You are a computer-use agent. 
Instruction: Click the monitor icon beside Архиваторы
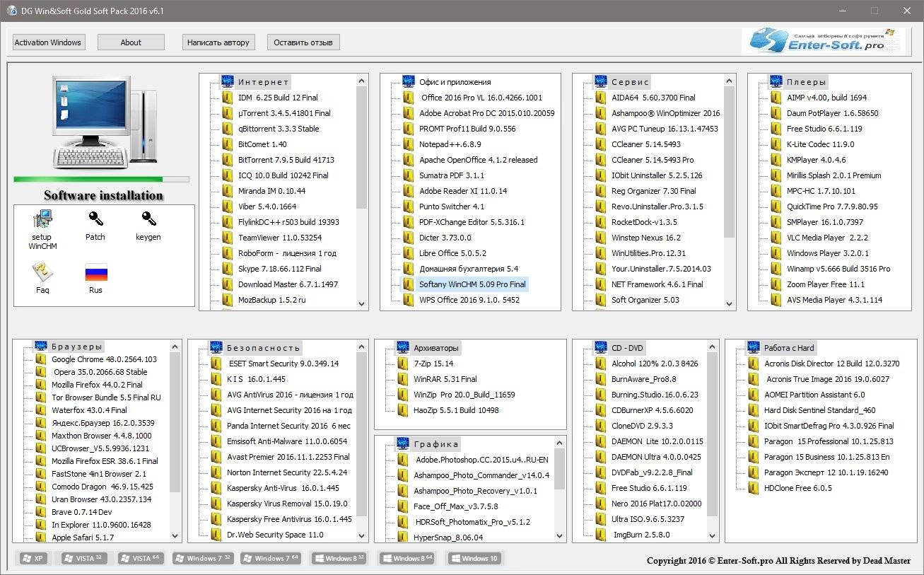coord(403,347)
